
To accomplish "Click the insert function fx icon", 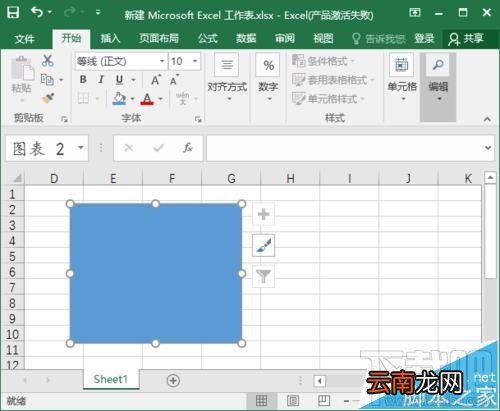I will pos(188,147).
